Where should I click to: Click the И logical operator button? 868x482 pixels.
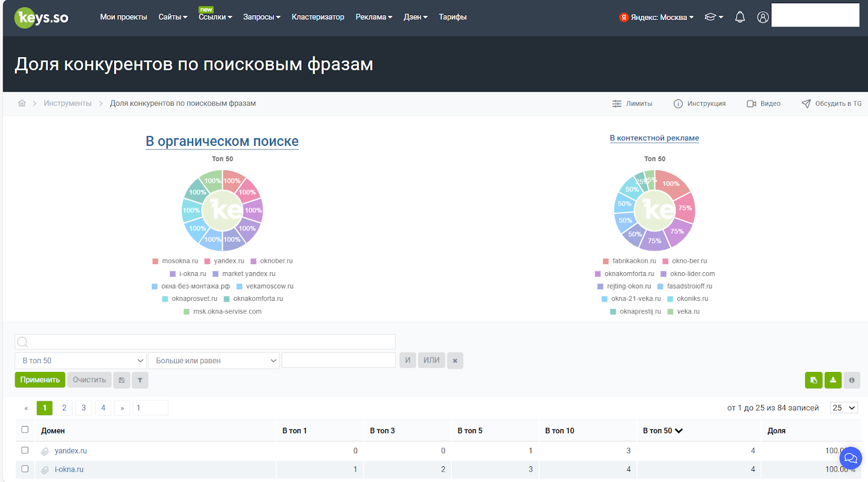[408, 361]
